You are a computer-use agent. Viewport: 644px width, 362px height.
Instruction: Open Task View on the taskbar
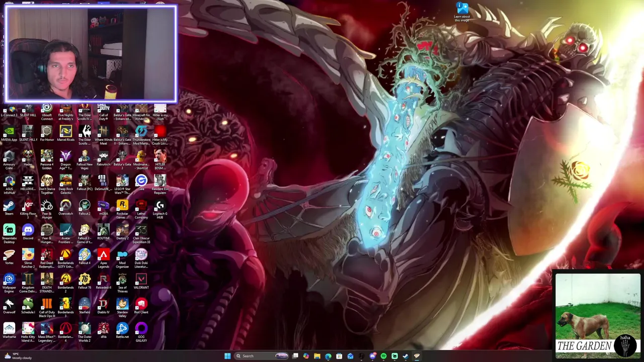point(295,356)
